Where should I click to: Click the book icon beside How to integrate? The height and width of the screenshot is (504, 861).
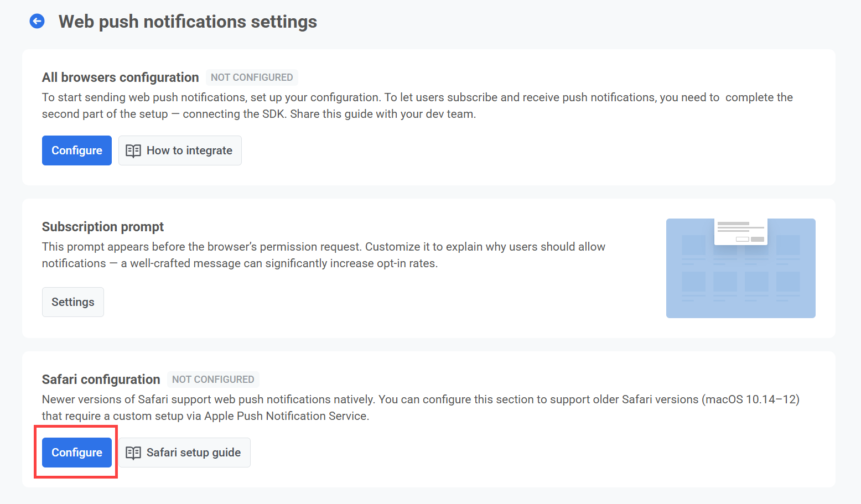point(133,151)
